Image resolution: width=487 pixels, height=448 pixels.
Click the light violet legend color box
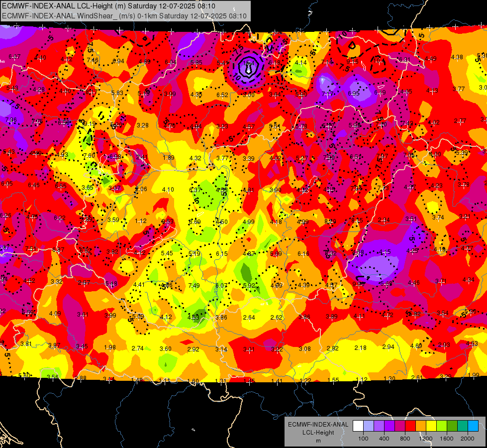coord(379,426)
